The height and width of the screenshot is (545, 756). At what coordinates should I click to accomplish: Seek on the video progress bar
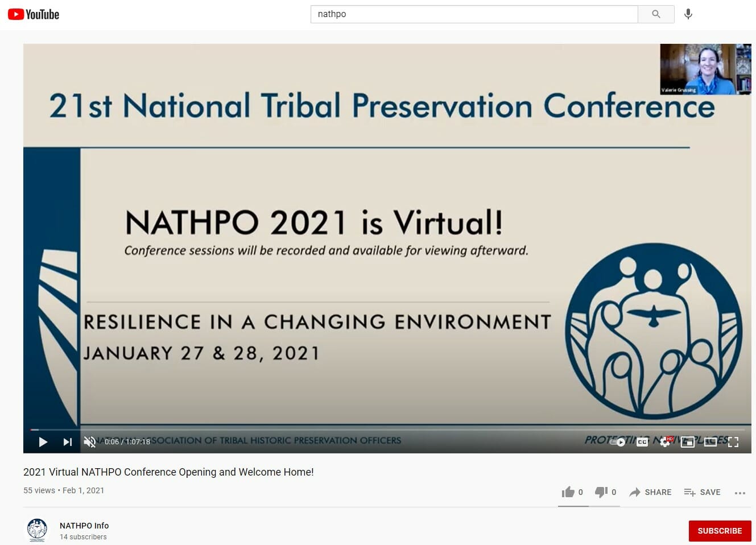387,430
